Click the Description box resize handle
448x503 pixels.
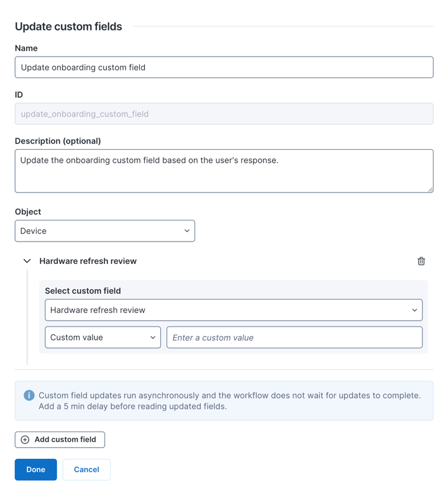point(430,189)
